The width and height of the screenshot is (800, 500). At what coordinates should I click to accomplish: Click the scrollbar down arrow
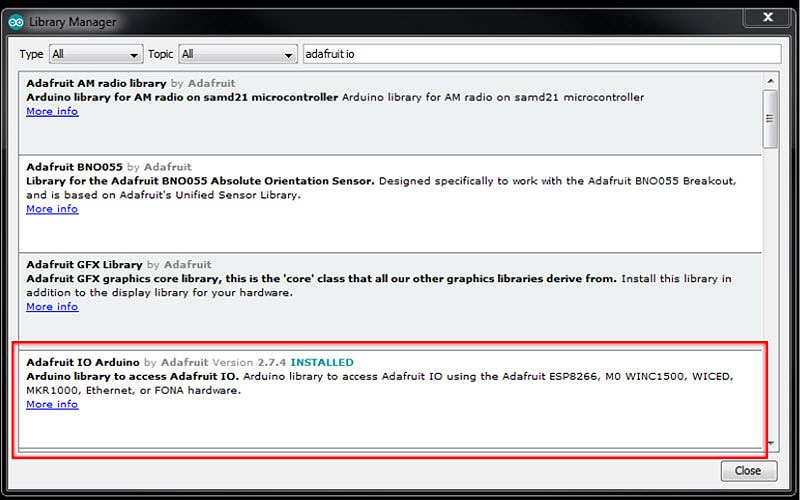click(770, 443)
